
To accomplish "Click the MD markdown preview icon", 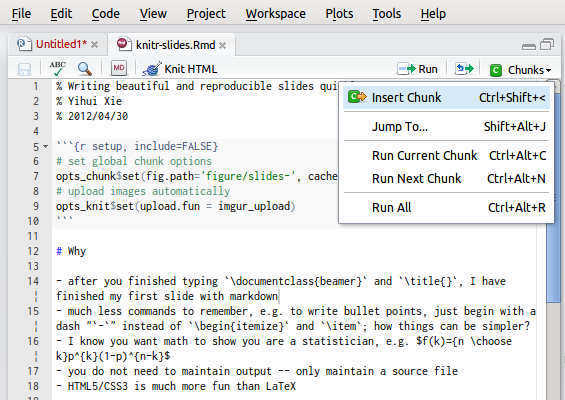I will point(119,68).
